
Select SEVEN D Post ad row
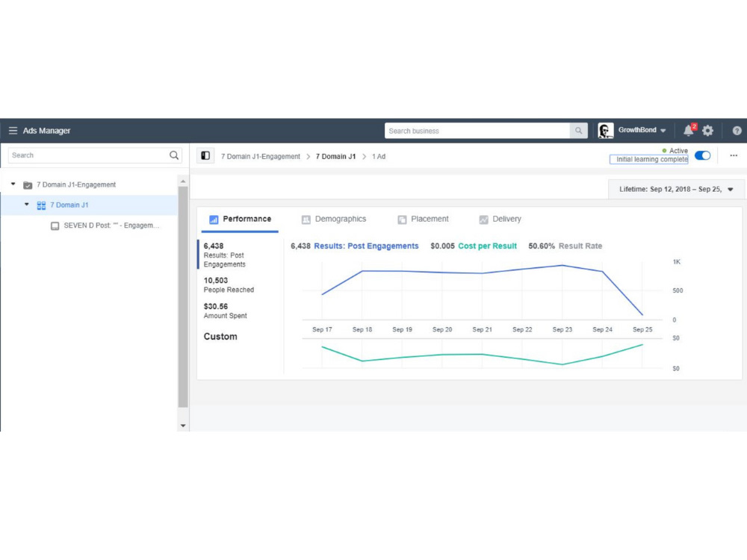click(x=89, y=225)
